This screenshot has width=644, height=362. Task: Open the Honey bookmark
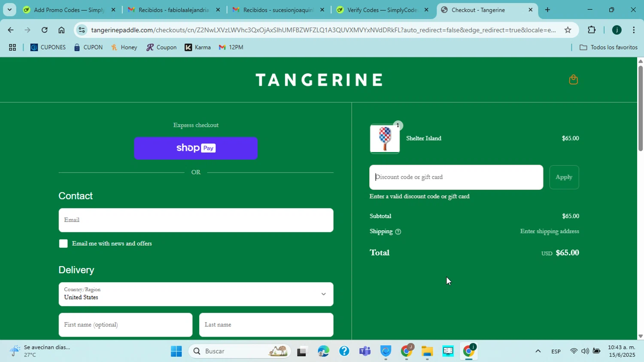pos(124,48)
